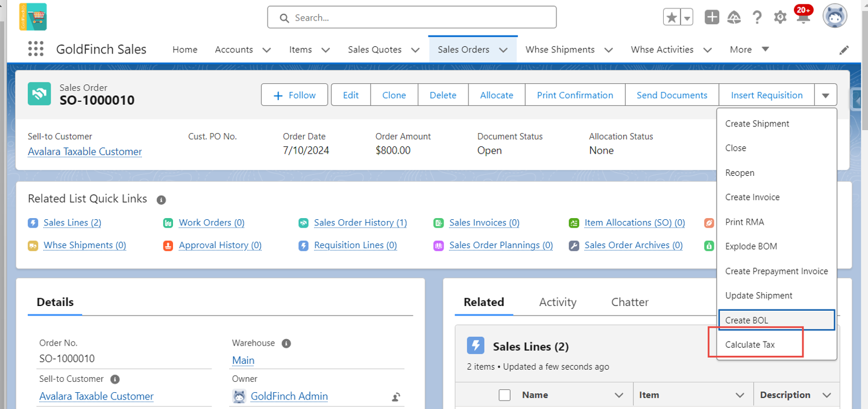Viewport: 868px width, 409px height.
Task: Click the info icon next to Warehouse
Action: click(x=286, y=343)
